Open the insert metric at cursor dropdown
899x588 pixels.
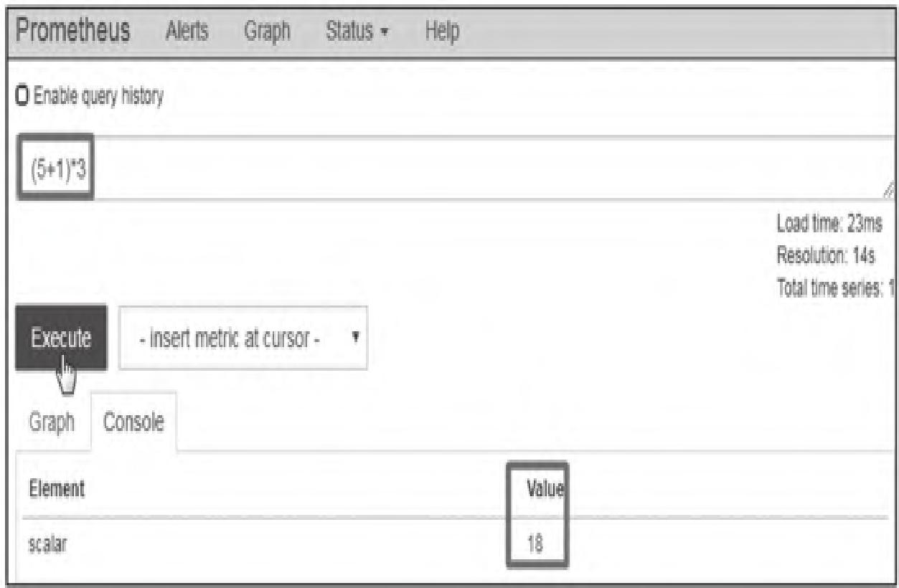coord(243,338)
